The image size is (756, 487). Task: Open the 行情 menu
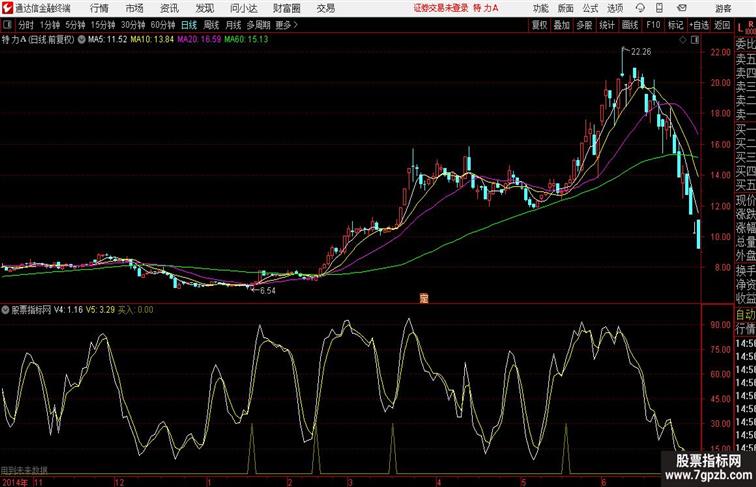tap(99, 8)
